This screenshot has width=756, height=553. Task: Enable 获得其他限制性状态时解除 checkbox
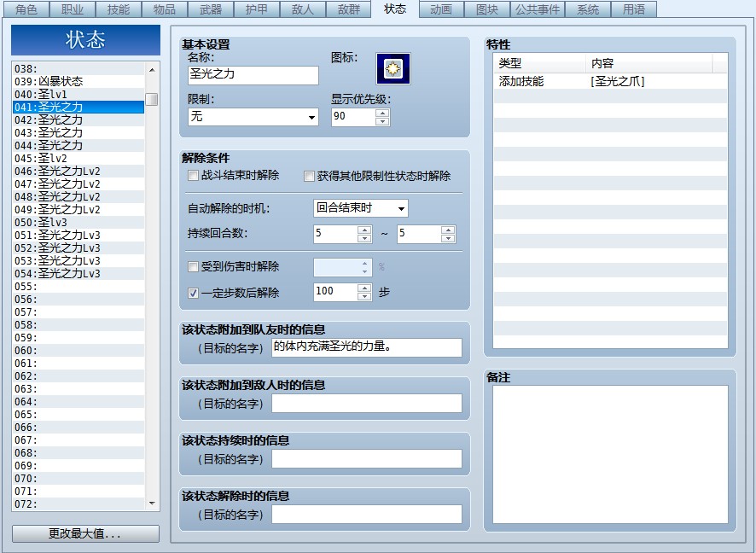click(309, 177)
